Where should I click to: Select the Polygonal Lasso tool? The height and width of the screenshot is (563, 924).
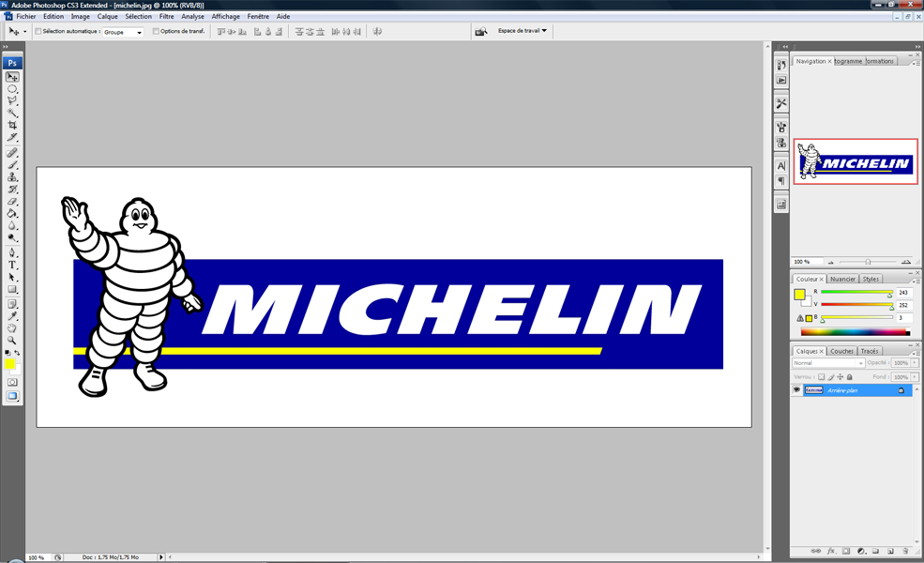point(12,100)
